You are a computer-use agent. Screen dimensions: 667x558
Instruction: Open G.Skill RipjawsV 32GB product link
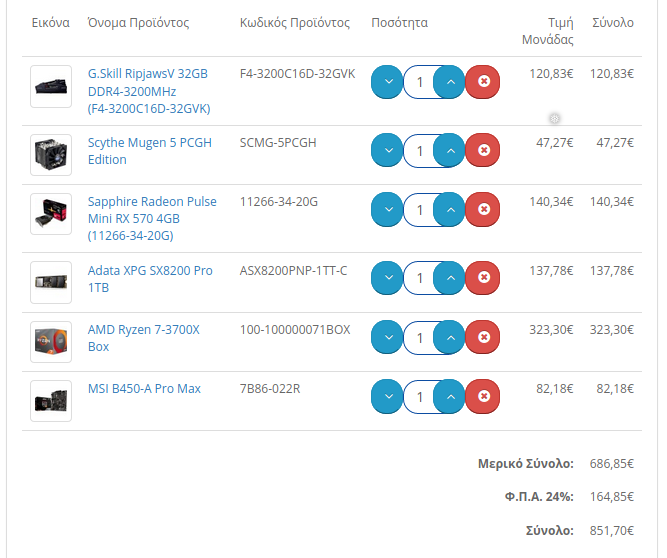coord(149,91)
